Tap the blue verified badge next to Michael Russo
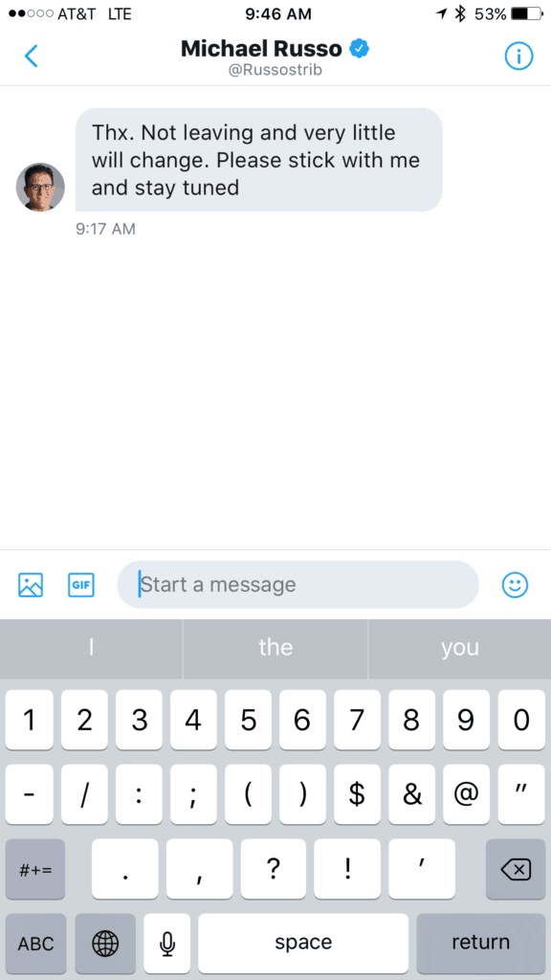551x980 pixels. (x=359, y=48)
